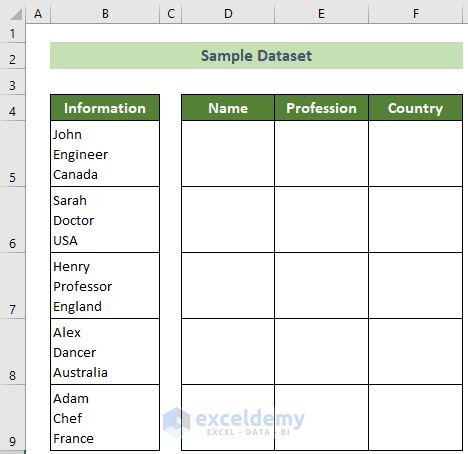Viewport: 468px width, 454px height.
Task: Click the cell containing Henry Professor England
Action: coord(105,286)
